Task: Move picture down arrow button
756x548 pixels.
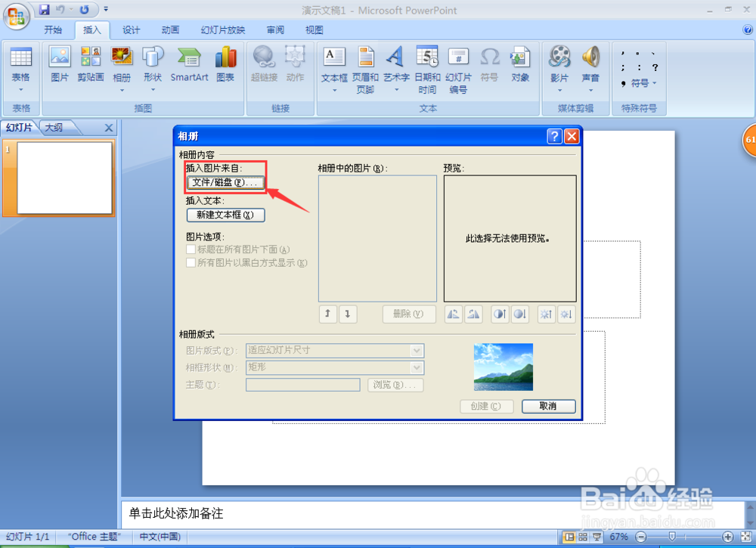Action: [348, 314]
